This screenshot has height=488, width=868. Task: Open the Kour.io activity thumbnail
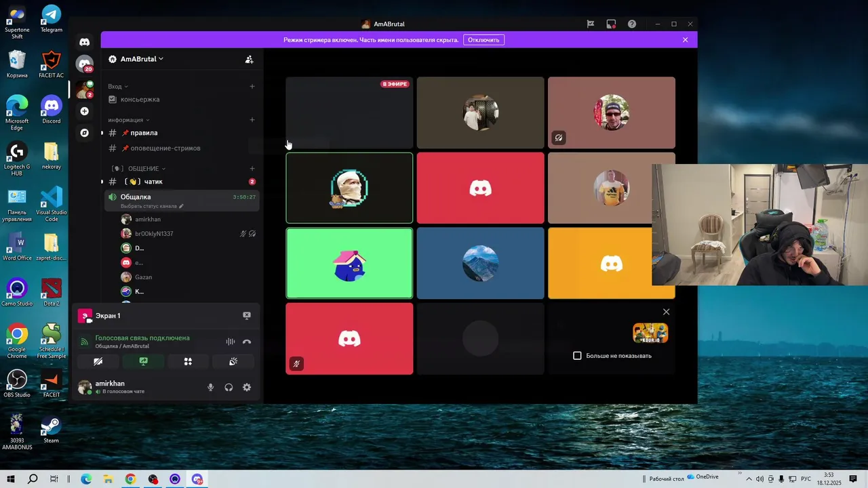tap(650, 333)
